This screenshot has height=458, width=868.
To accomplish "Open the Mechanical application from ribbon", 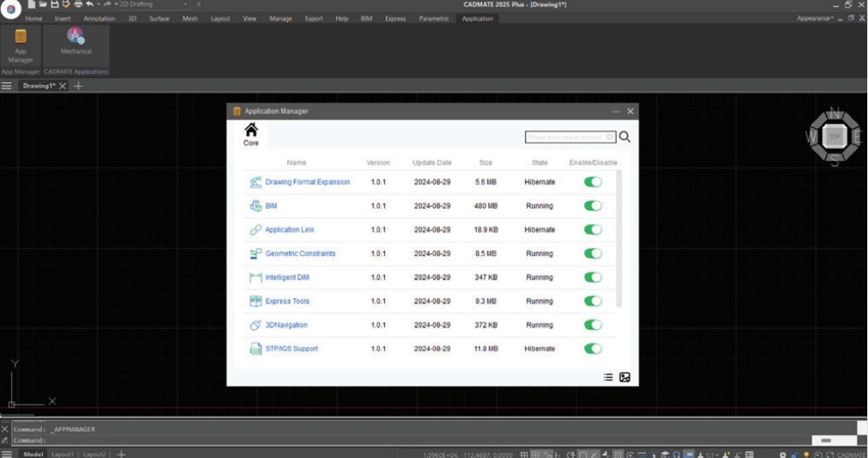I will 76,41.
